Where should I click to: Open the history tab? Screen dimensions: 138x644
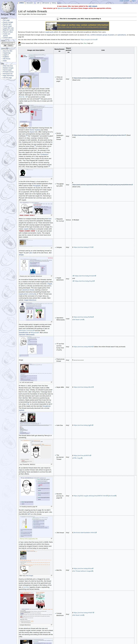54,3
